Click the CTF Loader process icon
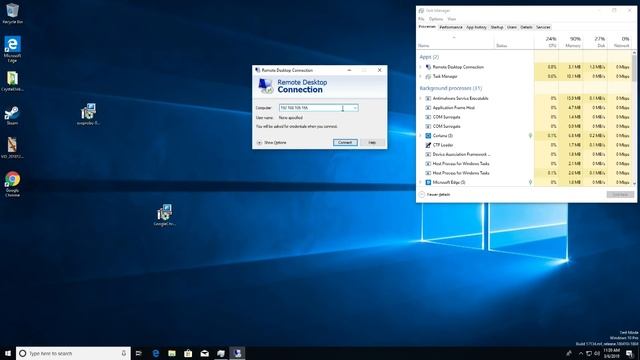640x360 pixels. tap(428, 145)
